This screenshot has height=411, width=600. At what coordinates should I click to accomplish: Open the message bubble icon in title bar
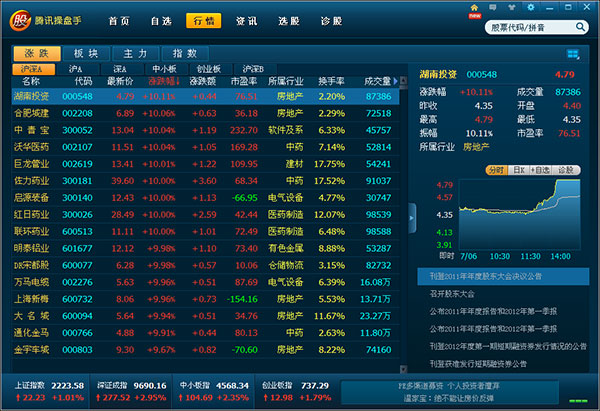493,7
